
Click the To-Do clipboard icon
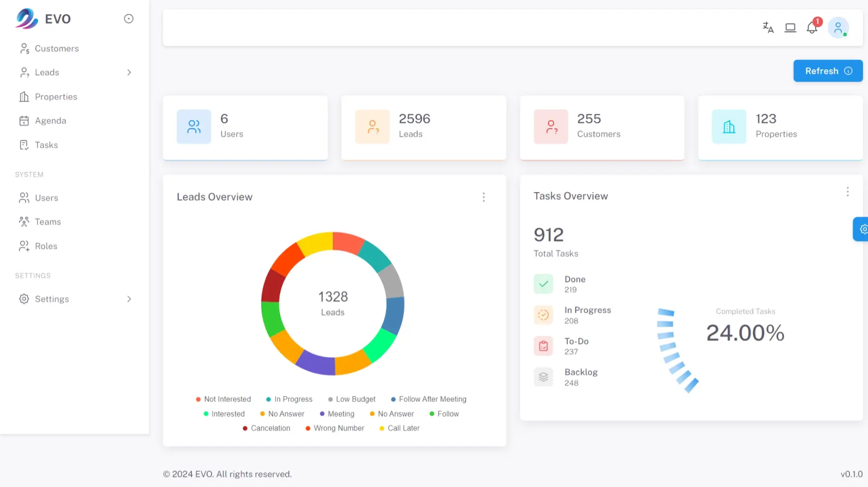point(544,346)
